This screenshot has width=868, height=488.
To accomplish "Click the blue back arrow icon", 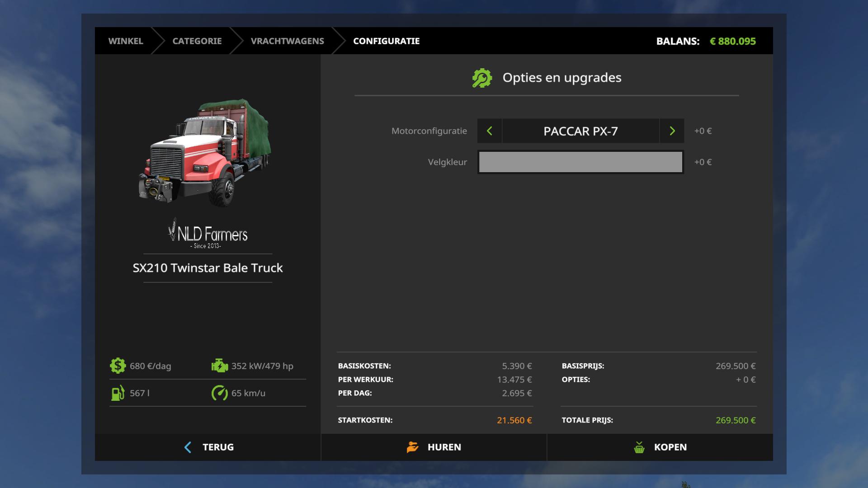I will coord(188,447).
